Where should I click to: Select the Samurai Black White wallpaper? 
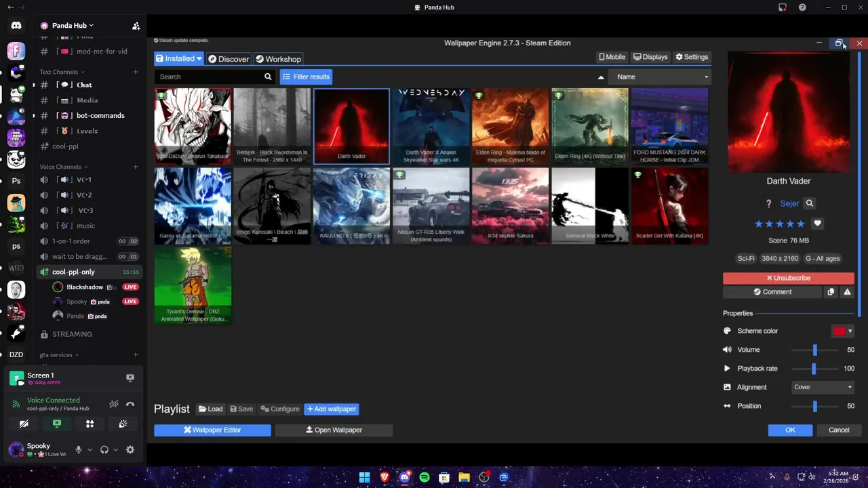(x=589, y=205)
